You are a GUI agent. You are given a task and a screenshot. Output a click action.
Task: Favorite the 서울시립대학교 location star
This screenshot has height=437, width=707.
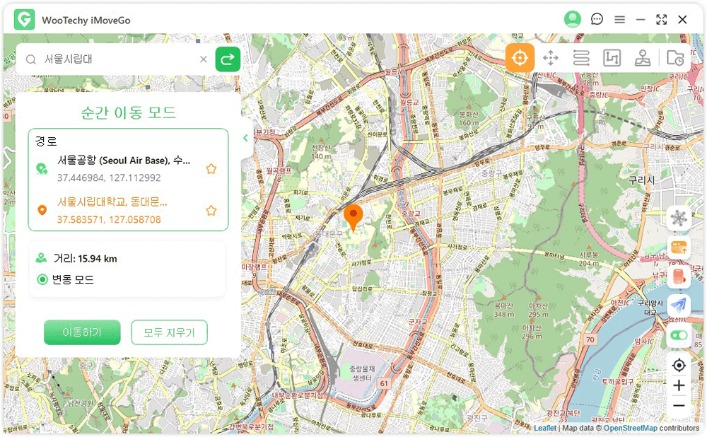click(x=211, y=211)
